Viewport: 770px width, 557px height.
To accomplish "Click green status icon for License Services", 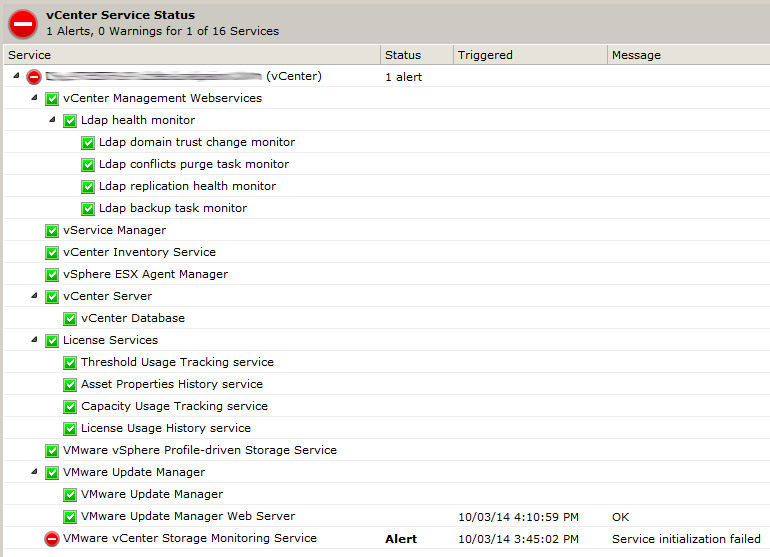I will pos(52,341).
